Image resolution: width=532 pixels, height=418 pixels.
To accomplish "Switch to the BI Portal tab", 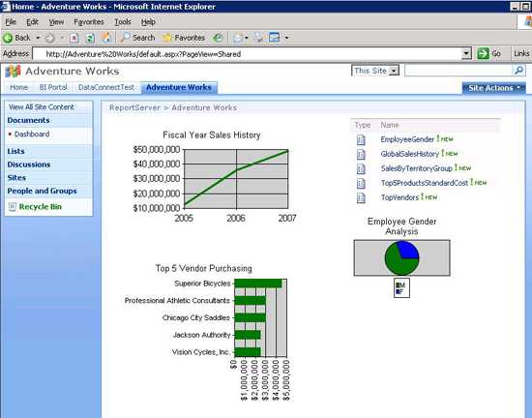I will click(x=53, y=87).
